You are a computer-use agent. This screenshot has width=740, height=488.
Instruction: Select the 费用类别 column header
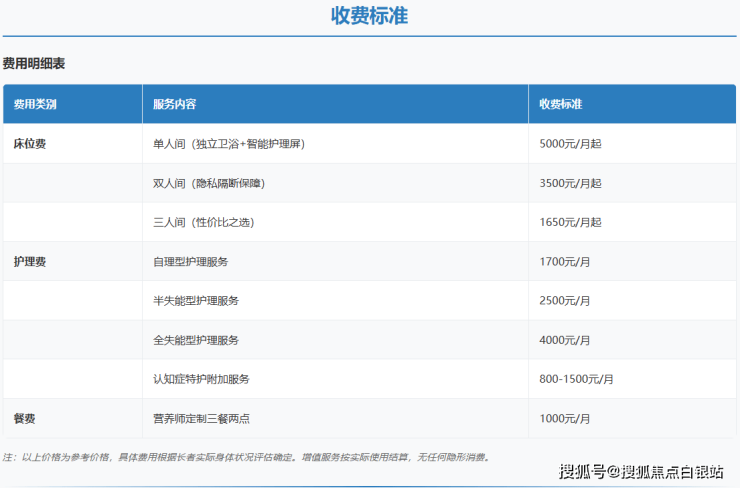pos(35,104)
